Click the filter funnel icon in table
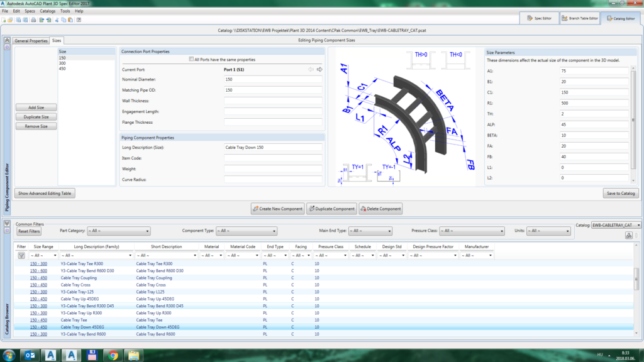Image resolution: width=644 pixels, height=362 pixels. pos(21,256)
